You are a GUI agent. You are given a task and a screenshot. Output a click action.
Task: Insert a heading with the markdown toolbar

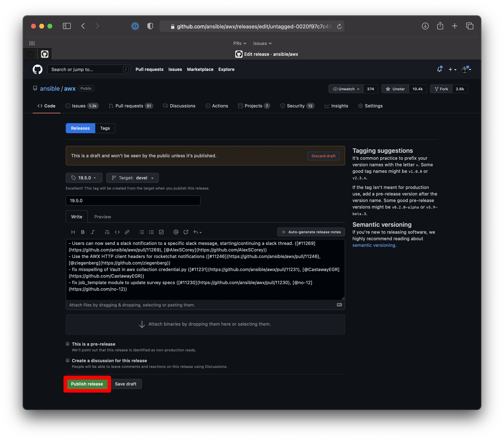point(73,232)
